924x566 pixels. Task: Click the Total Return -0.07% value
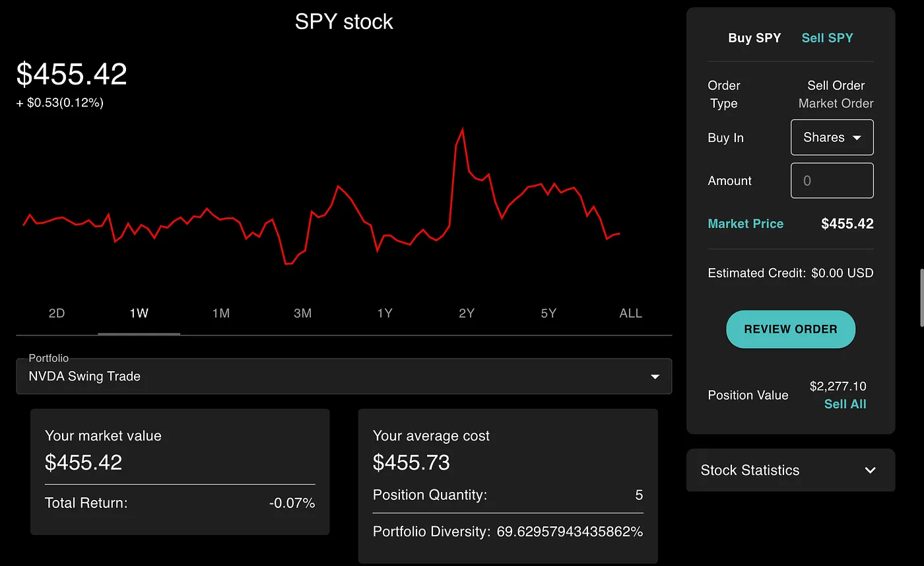coord(292,503)
